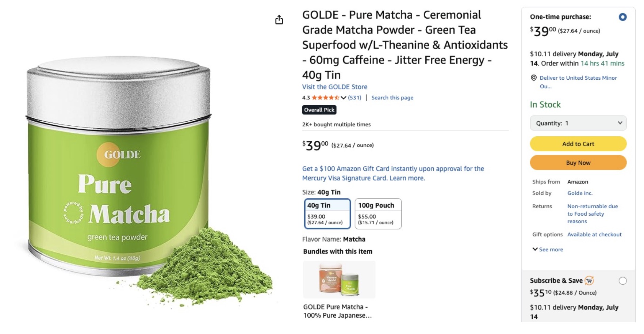This screenshot has height=334, width=644.
Task: Select the Subscribe & Save radio button
Action: pyautogui.click(x=622, y=281)
